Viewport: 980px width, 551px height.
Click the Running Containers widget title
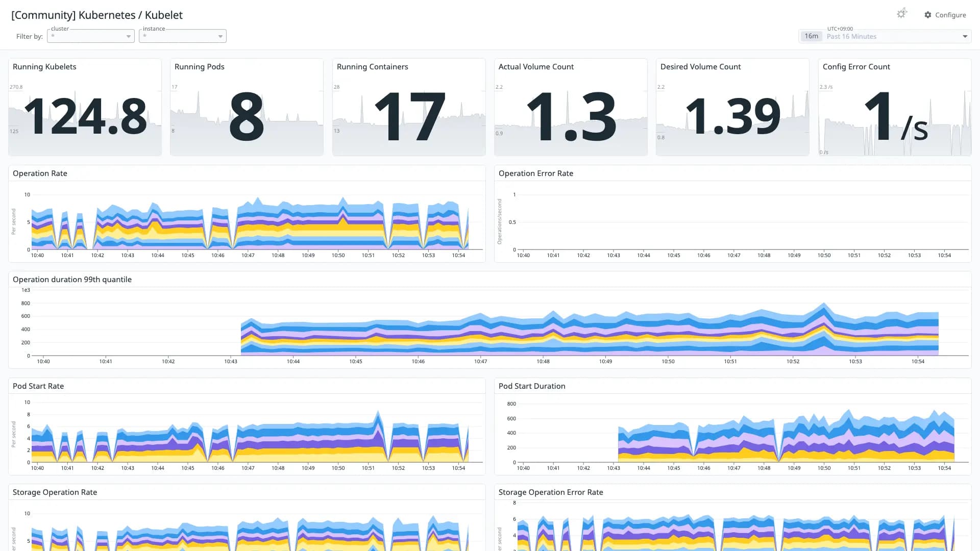point(373,67)
